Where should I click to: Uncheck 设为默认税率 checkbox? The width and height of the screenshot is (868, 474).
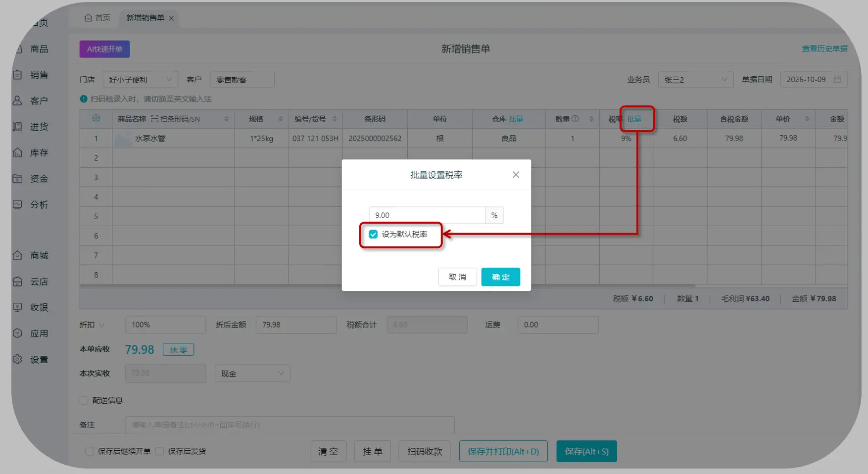click(x=373, y=234)
